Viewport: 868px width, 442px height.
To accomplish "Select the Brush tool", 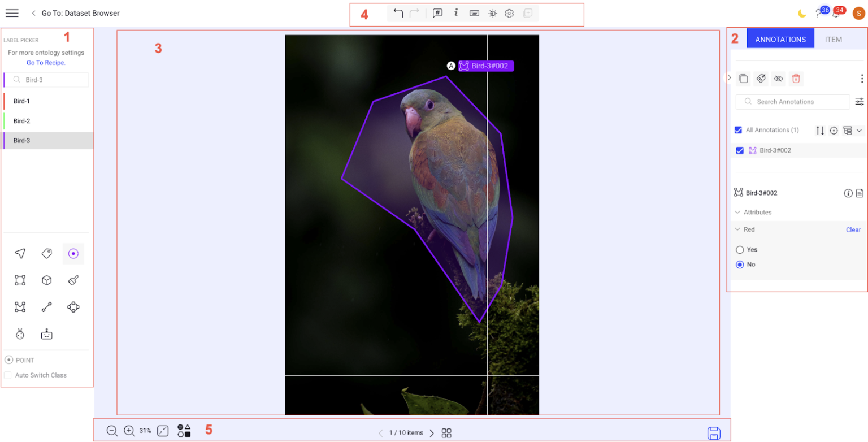I will (x=73, y=280).
